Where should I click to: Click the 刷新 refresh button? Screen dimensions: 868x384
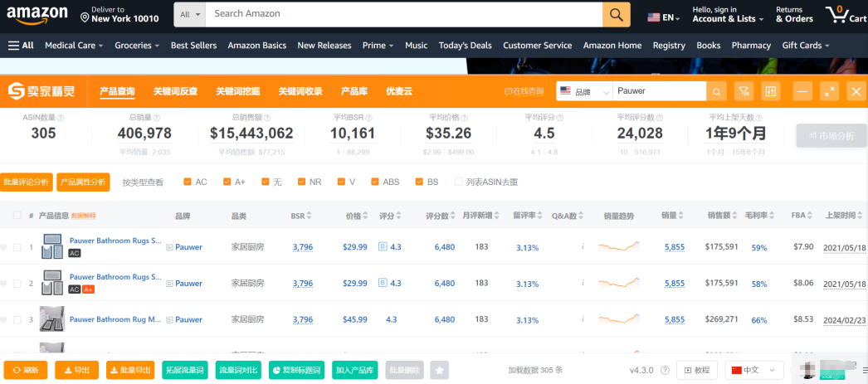pos(26,370)
